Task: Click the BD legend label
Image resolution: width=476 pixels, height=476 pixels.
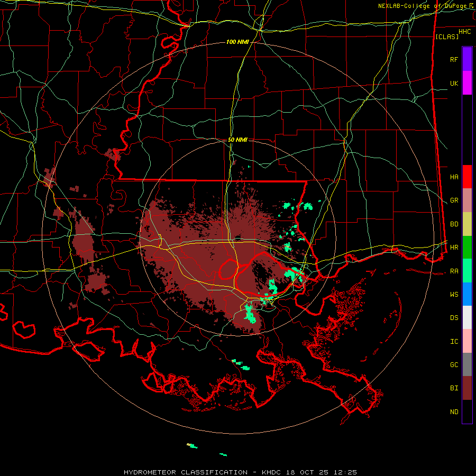Action: click(x=454, y=224)
